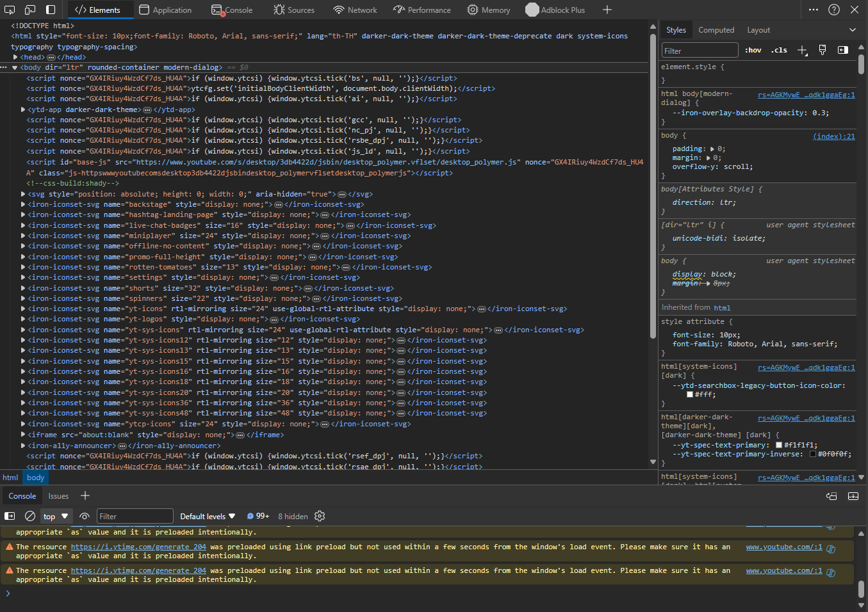Focus the console Filter input
Screen dimensions: 868x612
[x=135, y=516]
